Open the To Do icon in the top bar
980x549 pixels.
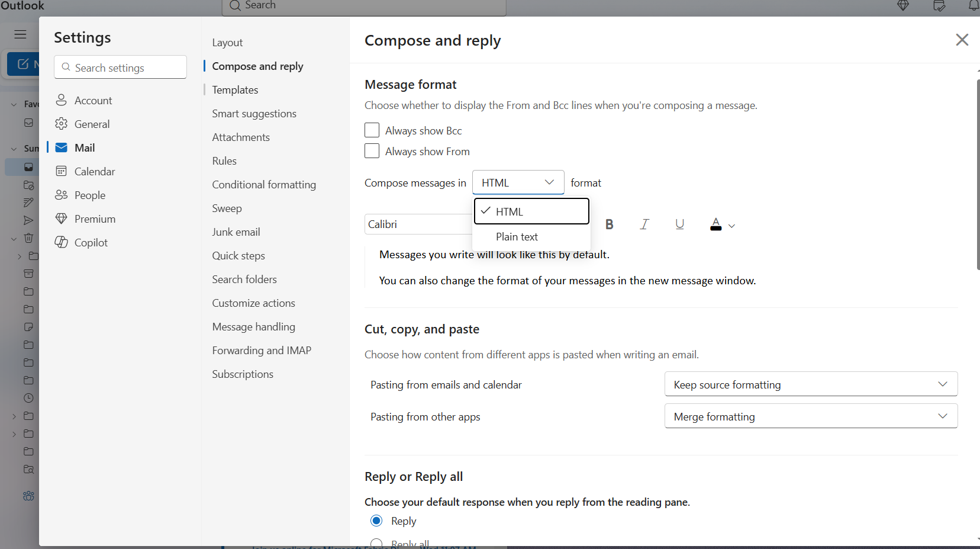939,6
